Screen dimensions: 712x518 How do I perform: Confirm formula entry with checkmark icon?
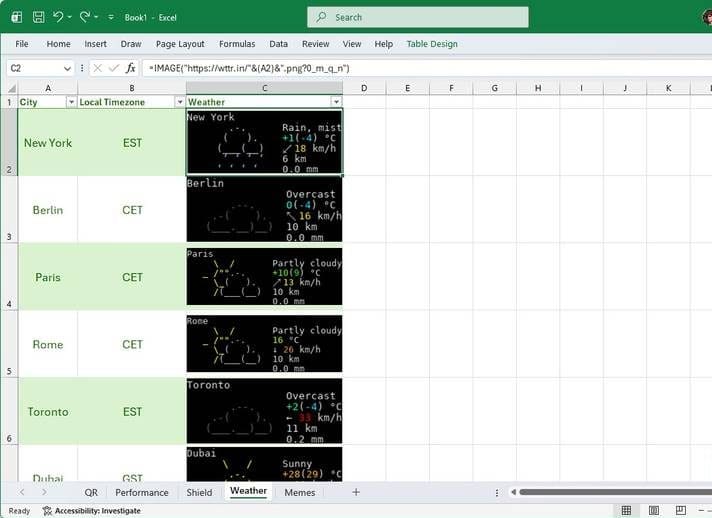[x=114, y=69]
